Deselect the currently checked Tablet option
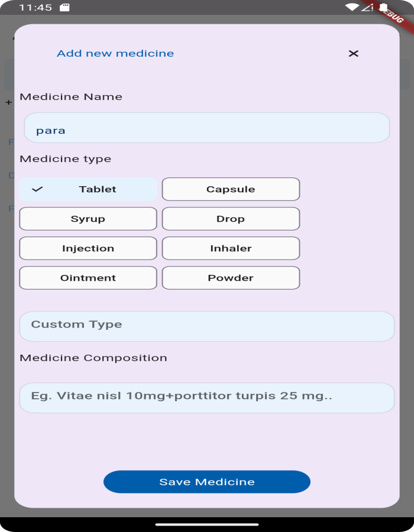This screenshot has height=532, width=414. click(88, 189)
